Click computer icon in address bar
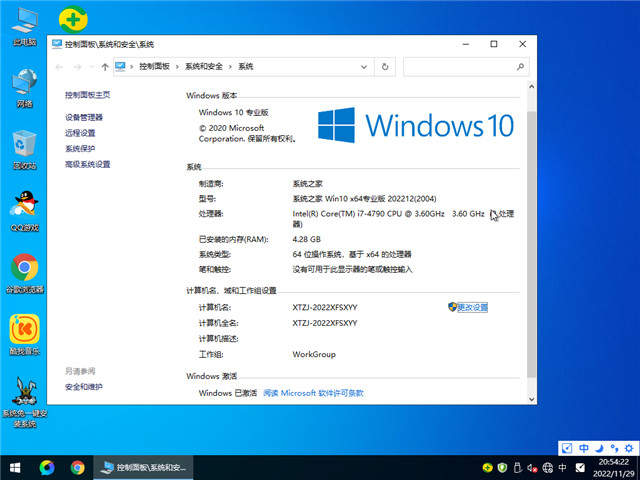 tap(120, 66)
